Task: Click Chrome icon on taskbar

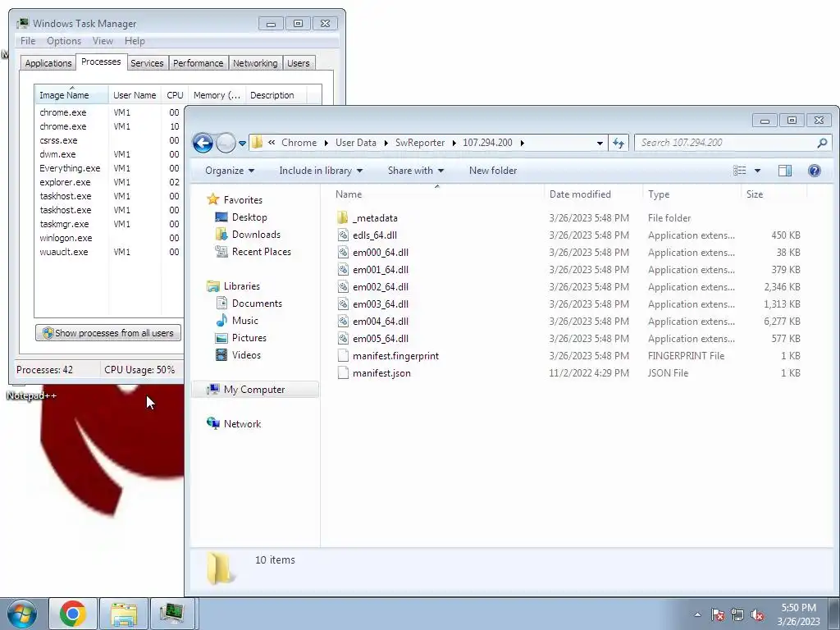Action: (x=73, y=614)
